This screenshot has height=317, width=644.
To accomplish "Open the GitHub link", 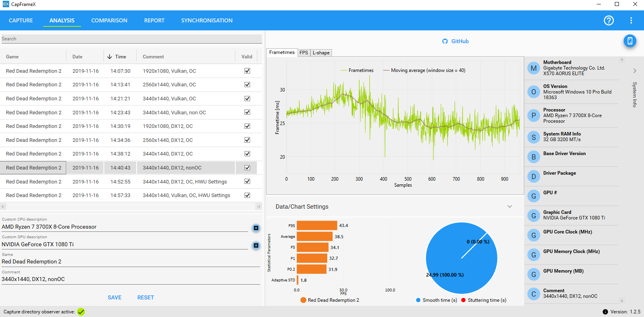I will (x=460, y=41).
